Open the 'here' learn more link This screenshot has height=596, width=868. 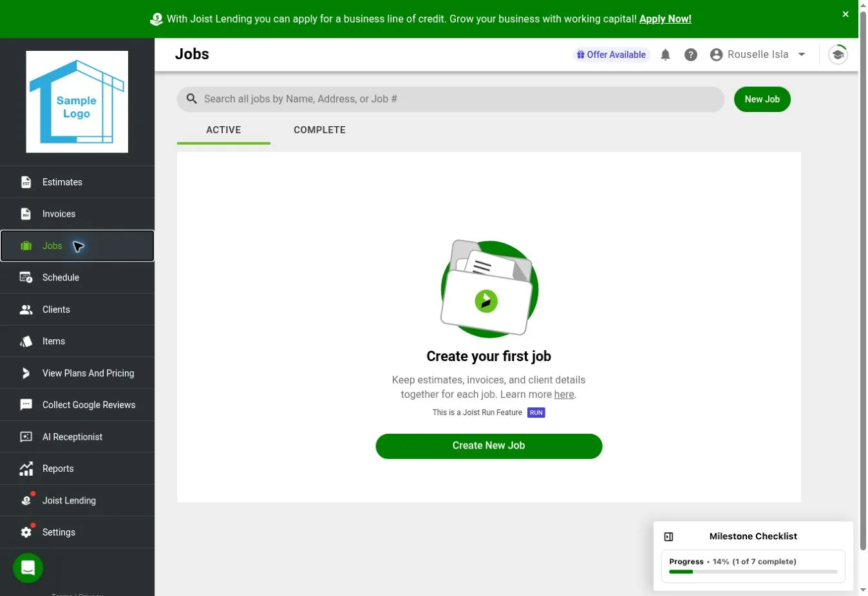coord(564,395)
